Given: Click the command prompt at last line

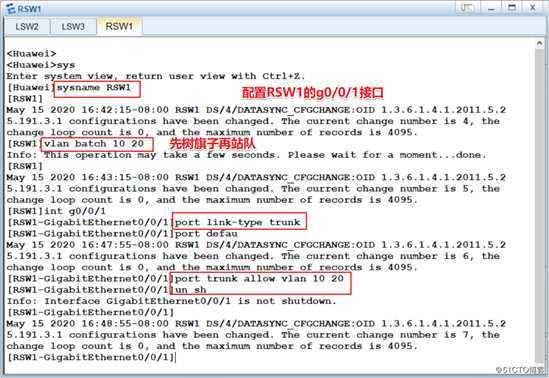Looking at the screenshot, I should 91,357.
